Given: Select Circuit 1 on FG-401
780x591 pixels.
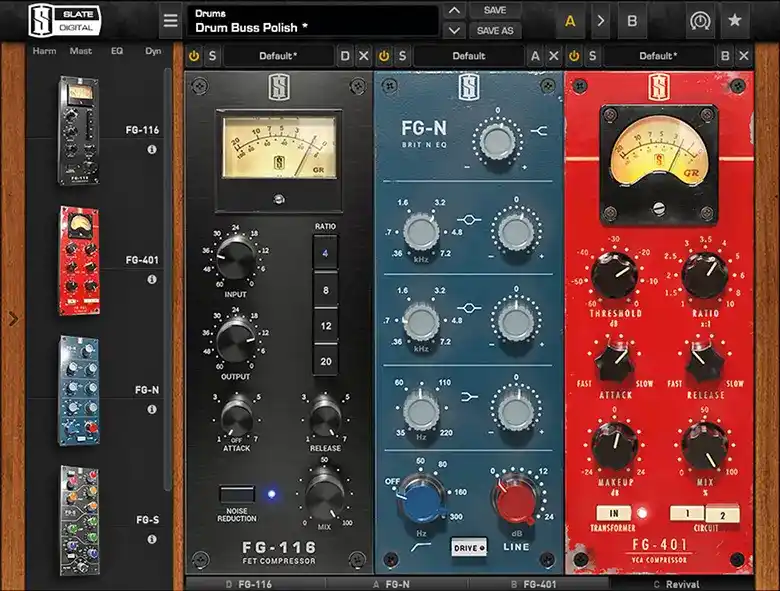Looking at the screenshot, I should point(687,513).
